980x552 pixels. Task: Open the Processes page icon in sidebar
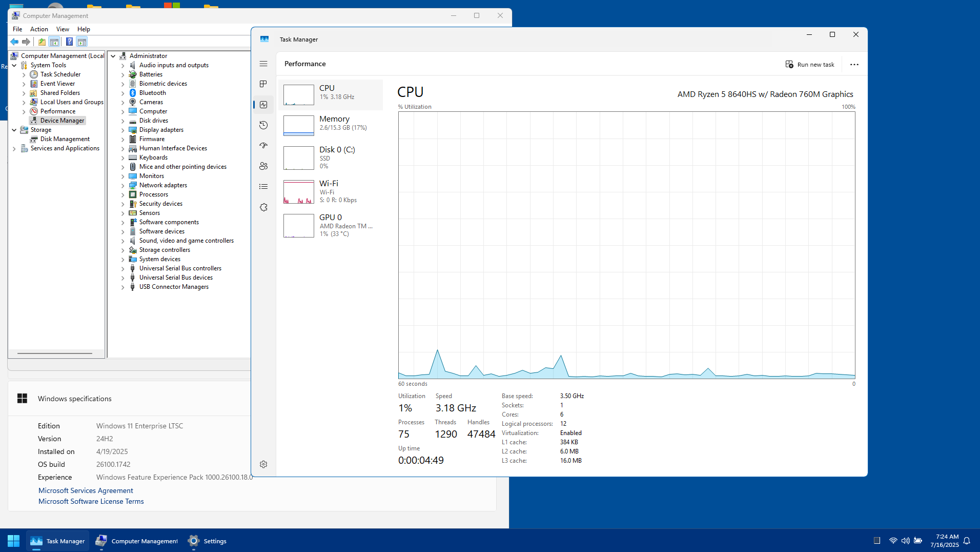tap(263, 84)
